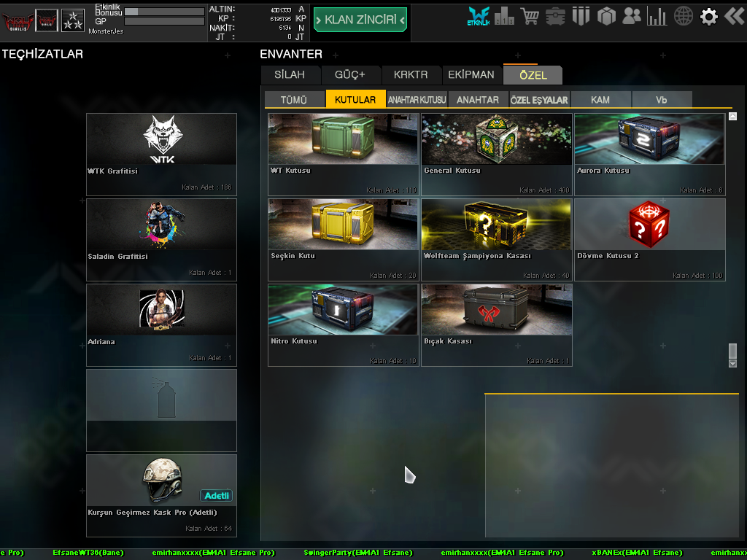The height and width of the screenshot is (560, 747).
Task: Click the MonsterJes player name
Action: 106,31
